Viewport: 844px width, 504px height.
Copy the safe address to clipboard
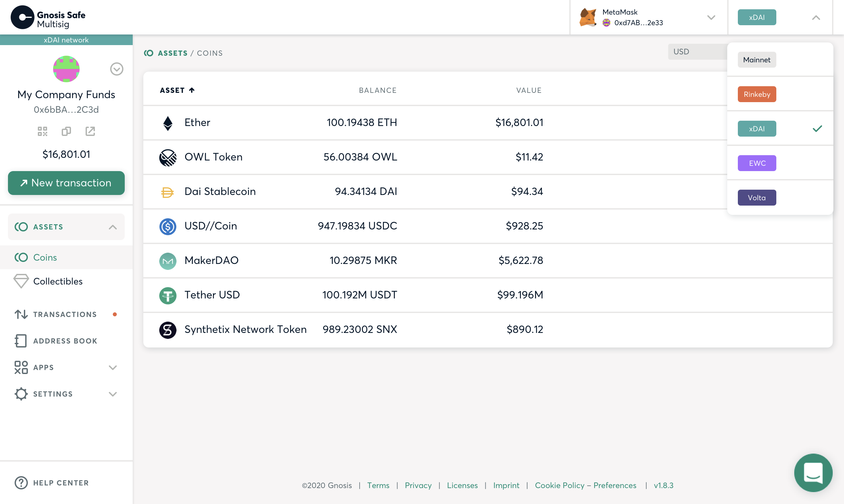66,131
